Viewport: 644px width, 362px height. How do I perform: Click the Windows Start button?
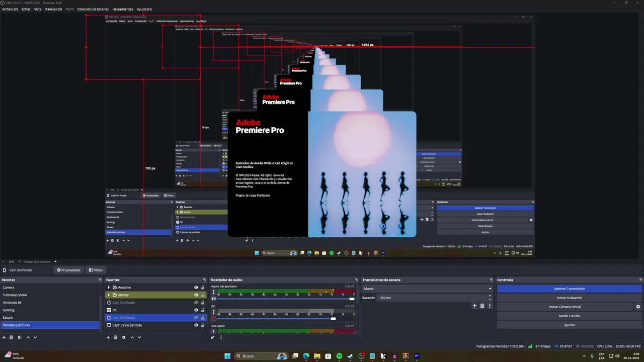227,356
